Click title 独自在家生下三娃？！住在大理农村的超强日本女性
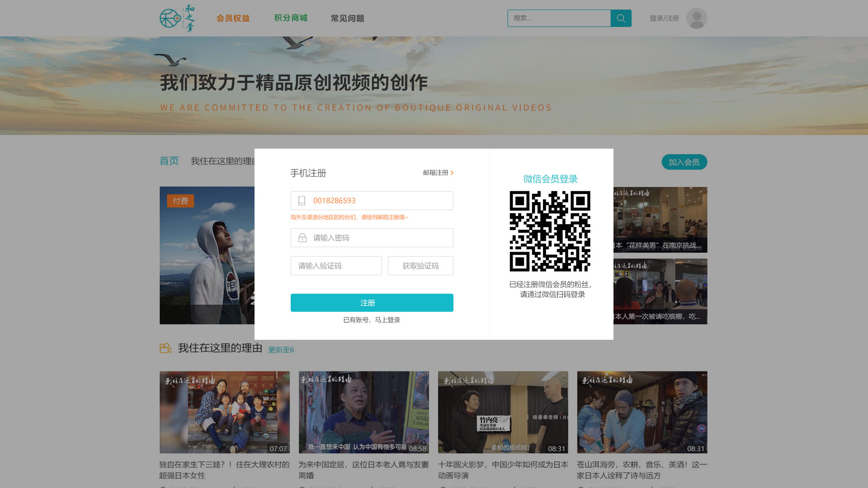868x488 pixels. pyautogui.click(x=224, y=470)
